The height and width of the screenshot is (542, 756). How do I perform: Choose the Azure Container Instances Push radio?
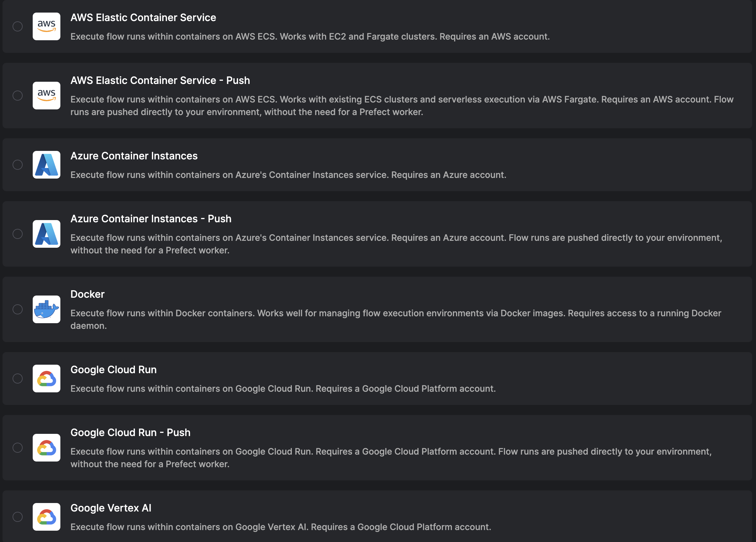coord(18,234)
